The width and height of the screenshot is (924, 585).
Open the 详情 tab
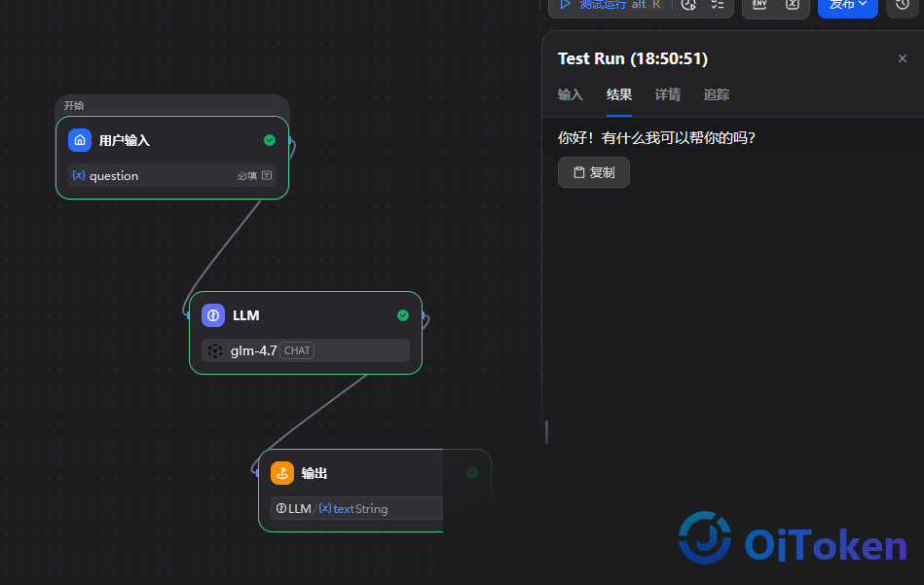click(668, 94)
